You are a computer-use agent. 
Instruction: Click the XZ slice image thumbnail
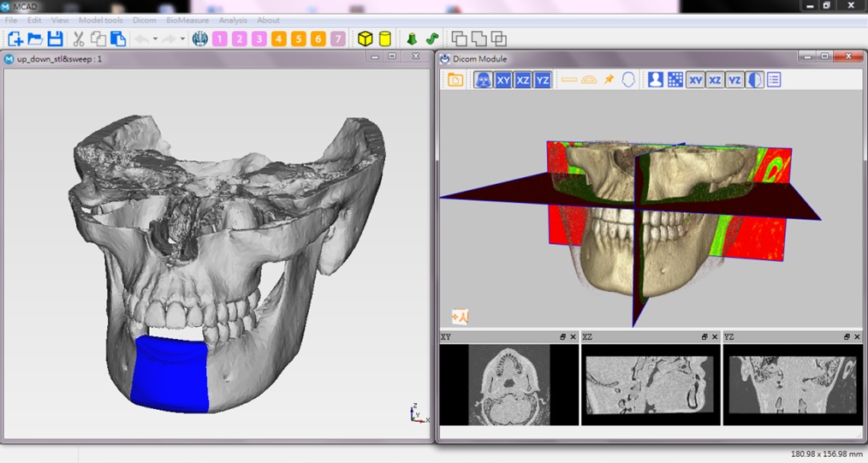tap(650, 384)
